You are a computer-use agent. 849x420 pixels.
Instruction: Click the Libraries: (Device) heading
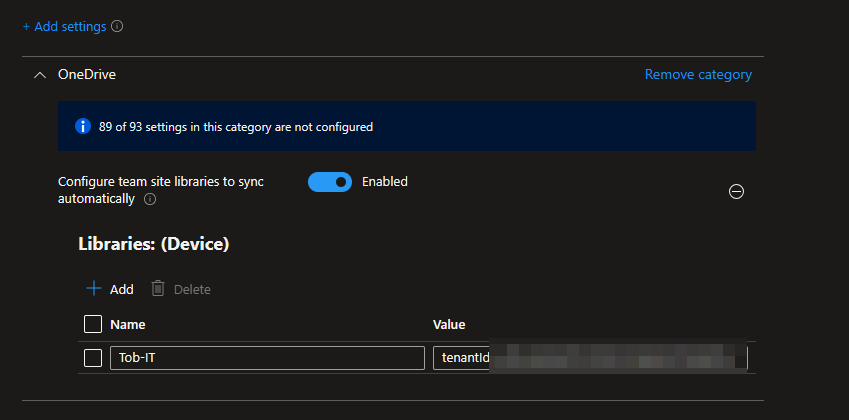click(155, 243)
